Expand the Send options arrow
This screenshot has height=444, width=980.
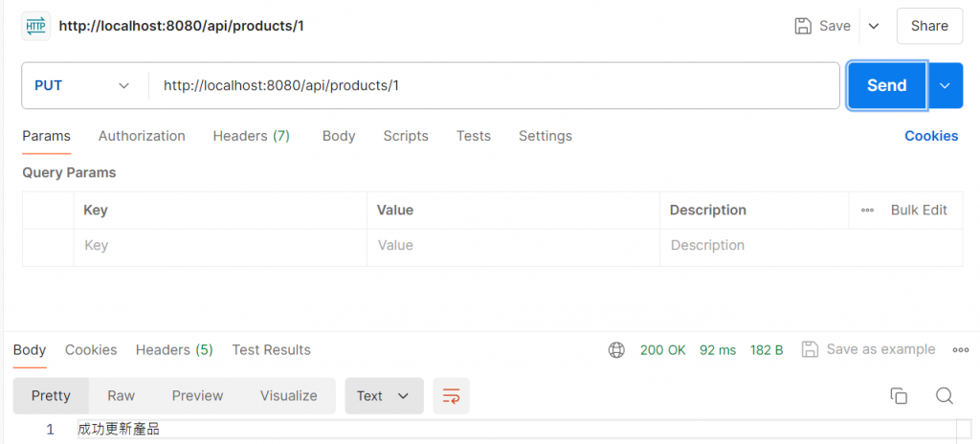tap(945, 86)
